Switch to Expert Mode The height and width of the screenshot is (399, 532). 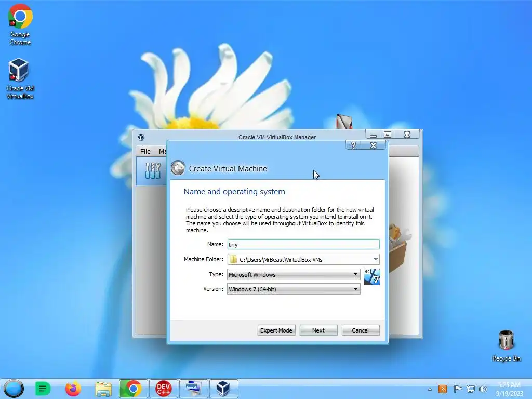(276, 330)
